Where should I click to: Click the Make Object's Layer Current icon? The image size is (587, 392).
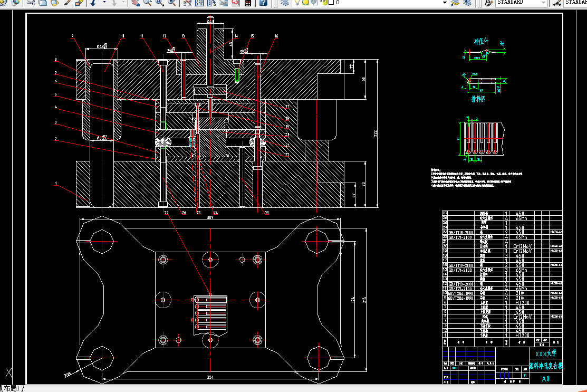(x=455, y=3)
